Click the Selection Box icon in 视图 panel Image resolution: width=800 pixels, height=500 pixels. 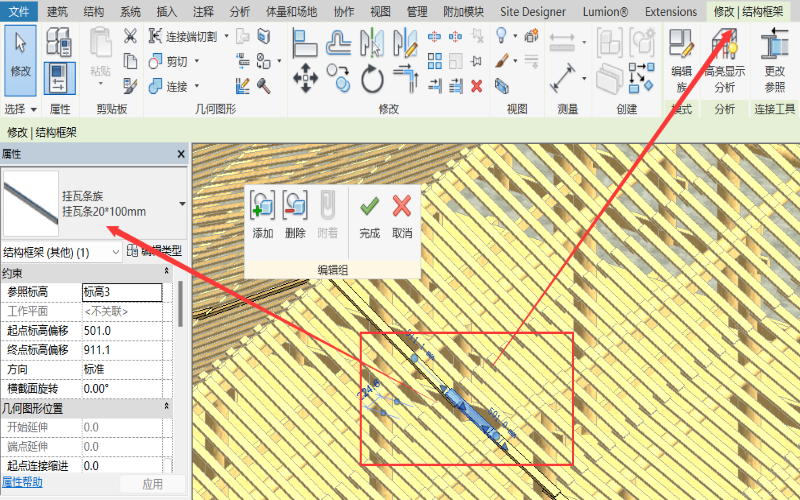tap(502, 86)
